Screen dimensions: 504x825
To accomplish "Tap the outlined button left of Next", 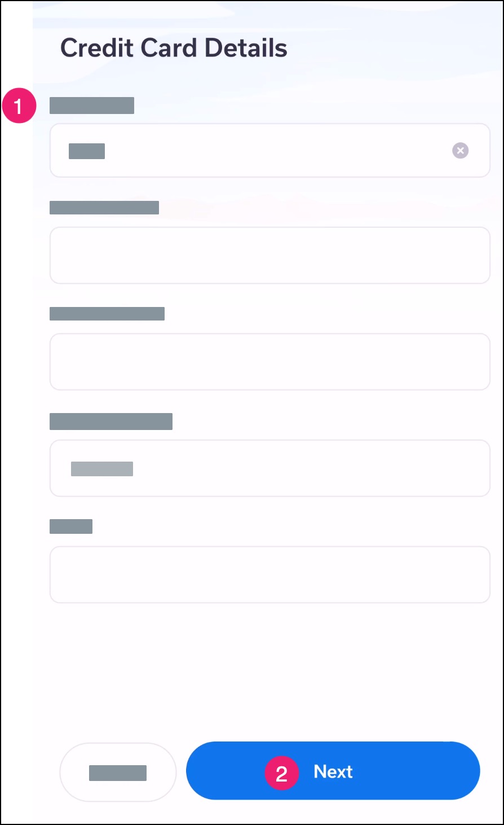I will pos(118,772).
